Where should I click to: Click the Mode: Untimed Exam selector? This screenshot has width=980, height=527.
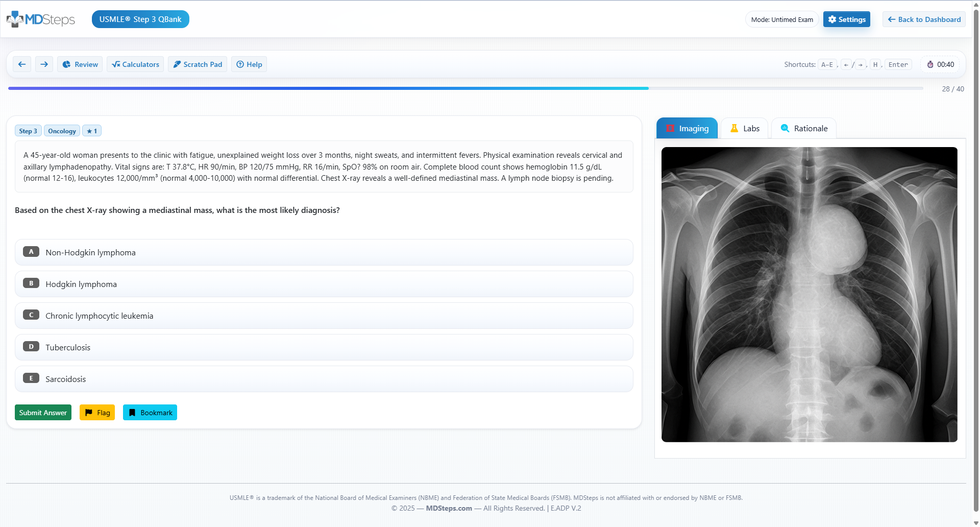[x=781, y=19]
